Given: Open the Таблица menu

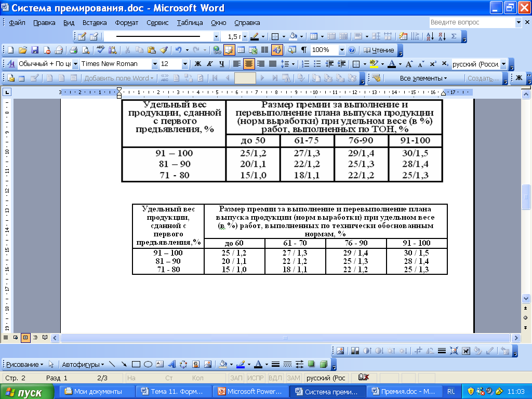Looking at the screenshot, I should pyautogui.click(x=190, y=23).
